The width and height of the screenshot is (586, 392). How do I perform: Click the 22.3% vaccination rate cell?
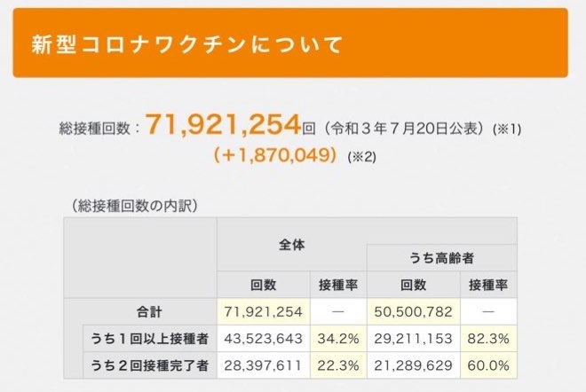[338, 364]
